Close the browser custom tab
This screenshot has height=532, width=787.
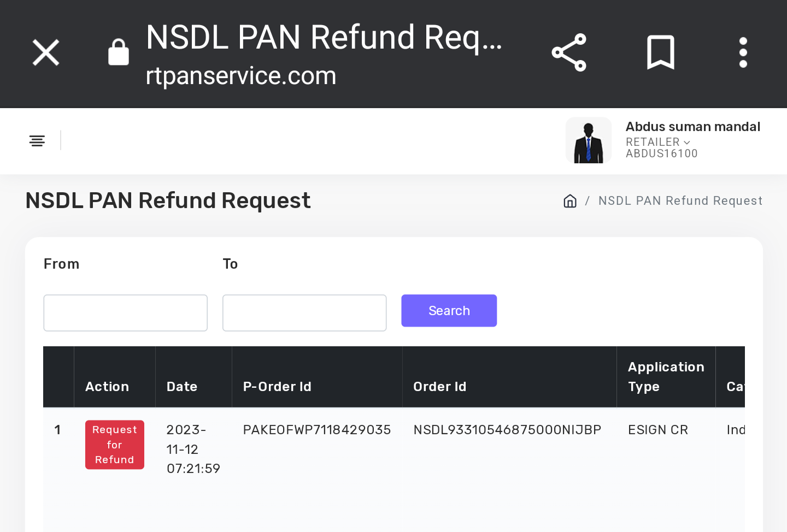coord(46,53)
